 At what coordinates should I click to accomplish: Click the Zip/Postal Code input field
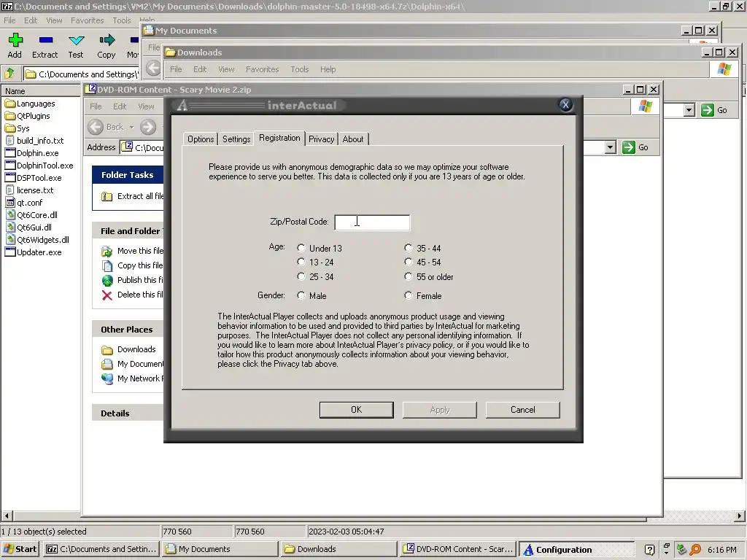(372, 222)
